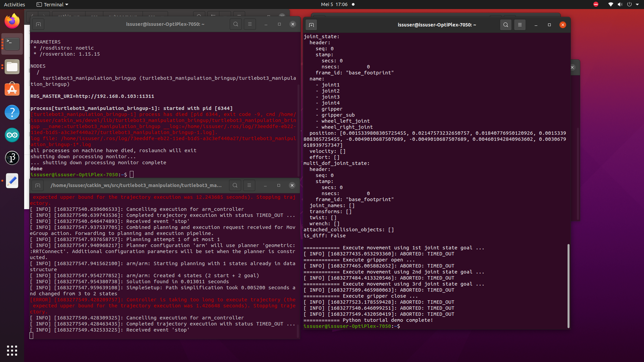
Task: Open Ubuntu Software from the dock
Action: click(x=12, y=89)
